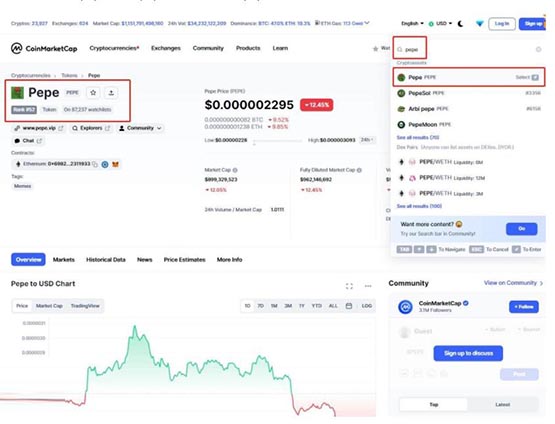This screenshot has height=424, width=555.
Task: Click the CoinMarketCap community avatar
Action: point(405,306)
